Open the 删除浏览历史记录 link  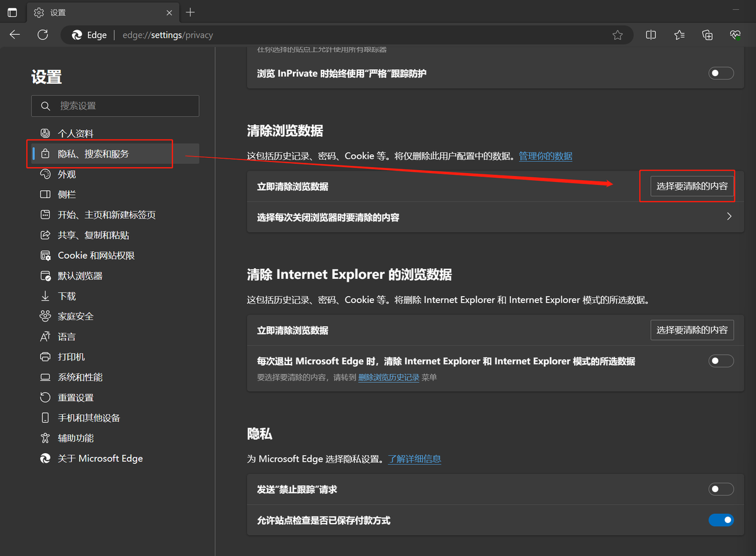click(x=389, y=377)
